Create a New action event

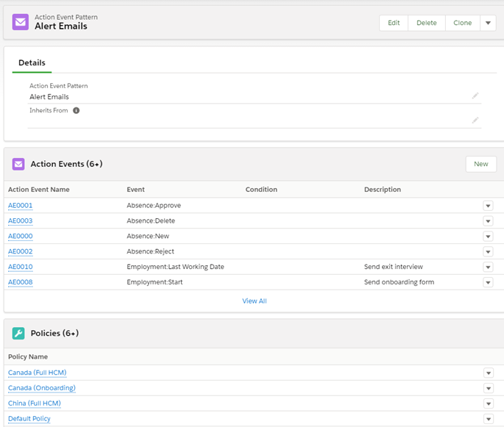pyautogui.click(x=480, y=164)
